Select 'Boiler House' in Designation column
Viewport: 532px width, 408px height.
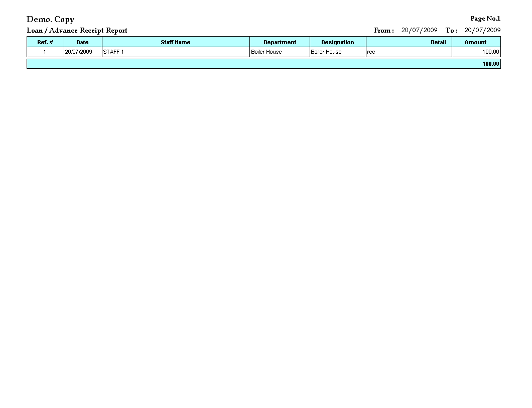(x=338, y=52)
